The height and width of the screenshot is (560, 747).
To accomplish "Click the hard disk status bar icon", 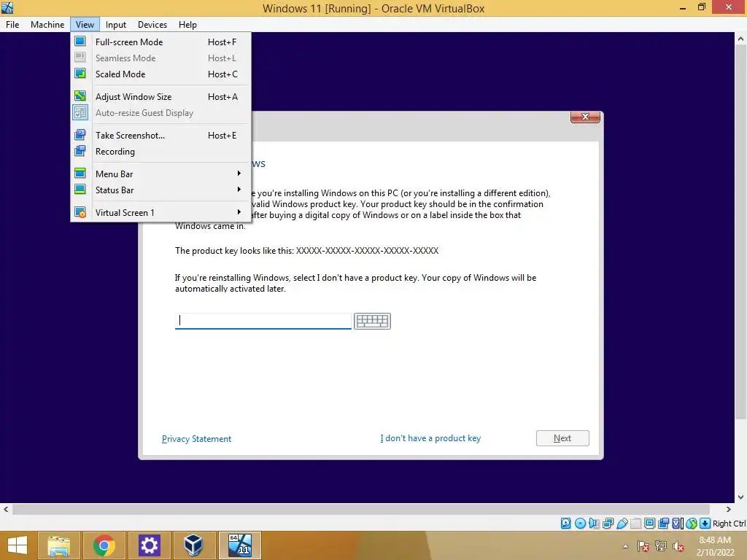I will [x=565, y=524].
